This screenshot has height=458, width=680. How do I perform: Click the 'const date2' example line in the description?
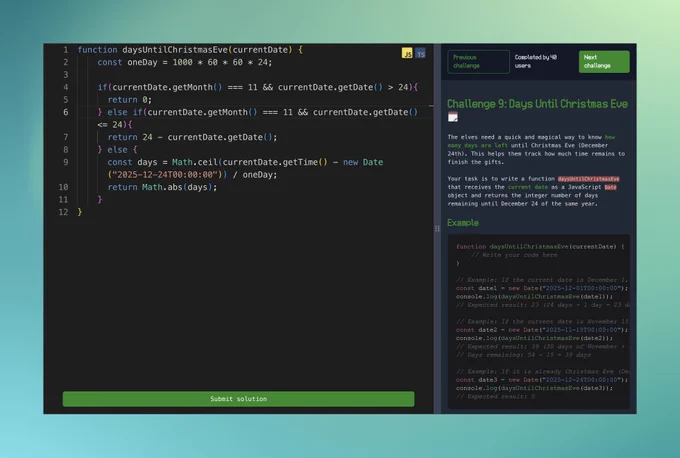542,330
